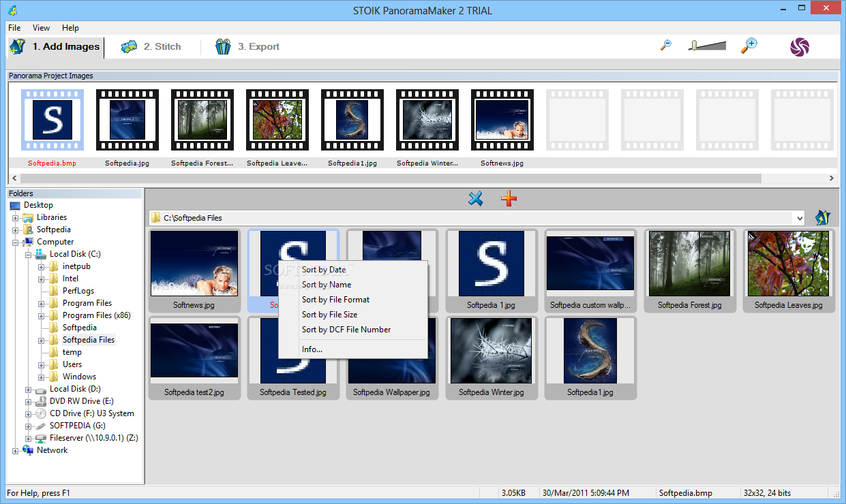Click the zoom in magnifier icon
The height and width of the screenshot is (504, 846).
coord(749,46)
